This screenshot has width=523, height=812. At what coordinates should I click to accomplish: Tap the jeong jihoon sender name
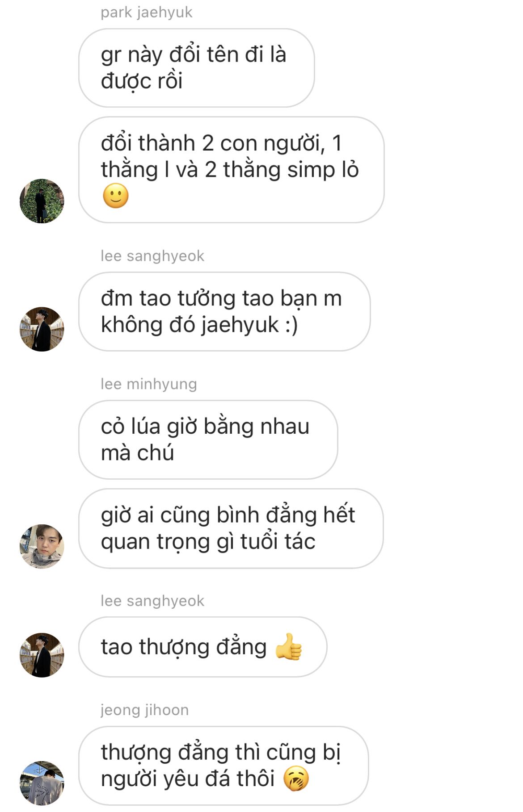pyautogui.click(x=145, y=710)
